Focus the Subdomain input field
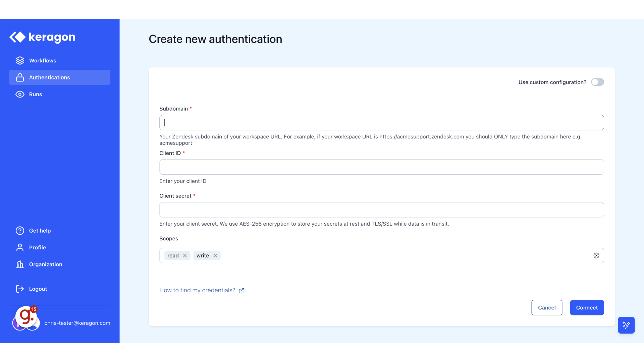 pos(381,123)
